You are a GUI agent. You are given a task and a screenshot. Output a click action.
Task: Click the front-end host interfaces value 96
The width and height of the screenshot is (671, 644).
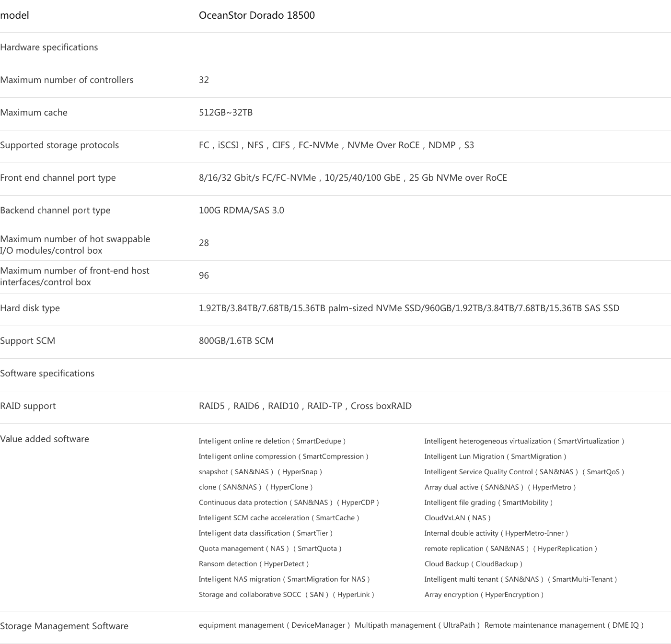pos(204,276)
